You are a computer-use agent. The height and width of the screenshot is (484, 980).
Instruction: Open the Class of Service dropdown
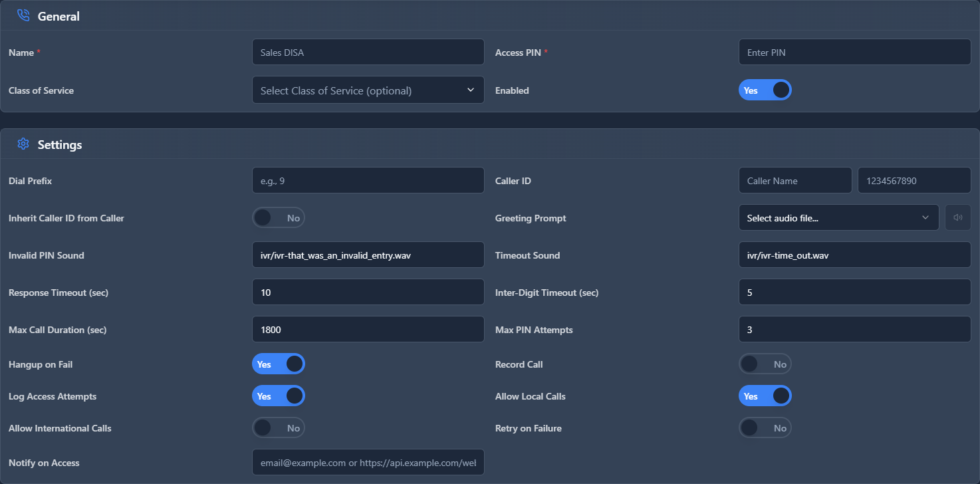(368, 90)
